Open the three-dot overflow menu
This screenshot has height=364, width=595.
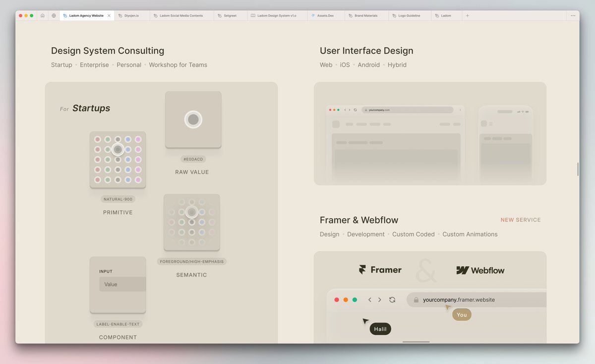(x=573, y=15)
